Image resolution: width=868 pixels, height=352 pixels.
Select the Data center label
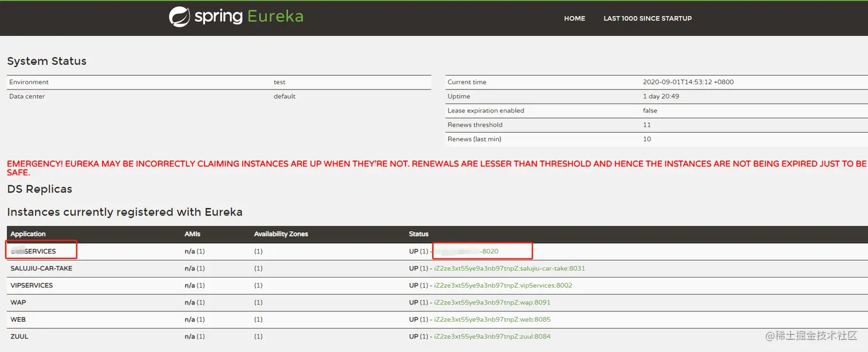tap(27, 96)
